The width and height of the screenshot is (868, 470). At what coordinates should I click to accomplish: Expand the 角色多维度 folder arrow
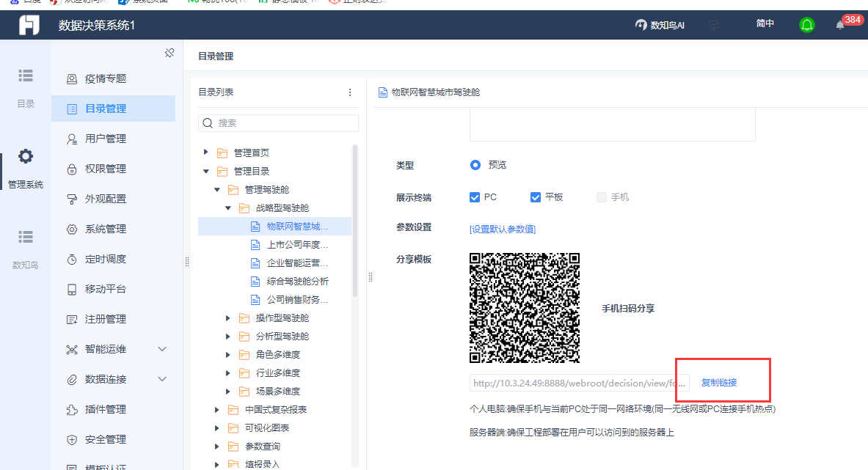[x=228, y=354]
